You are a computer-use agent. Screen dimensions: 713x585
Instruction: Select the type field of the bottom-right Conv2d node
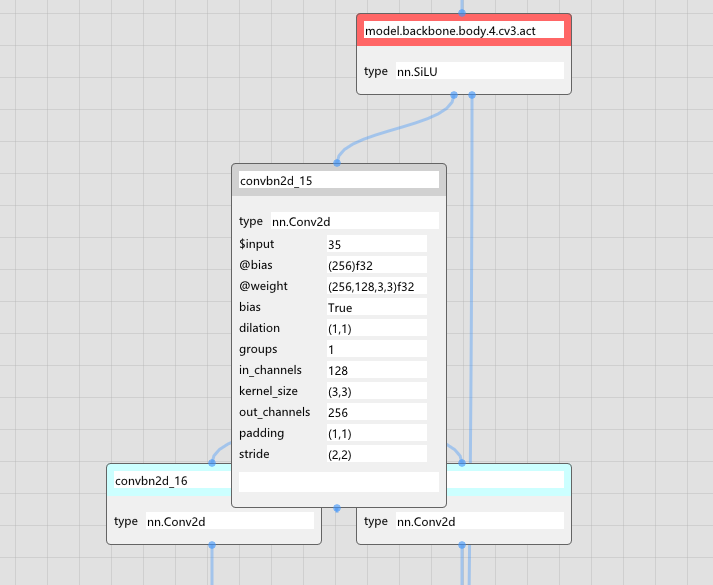480,521
